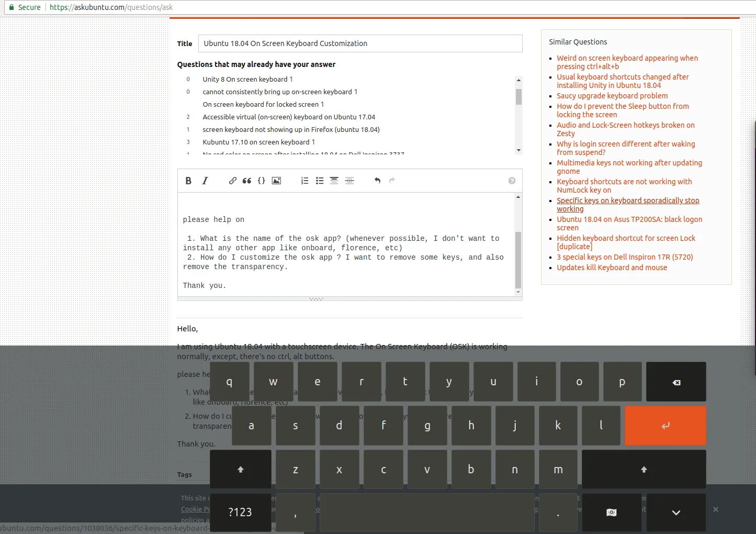Open 'Why is login screen different' link

pos(626,148)
